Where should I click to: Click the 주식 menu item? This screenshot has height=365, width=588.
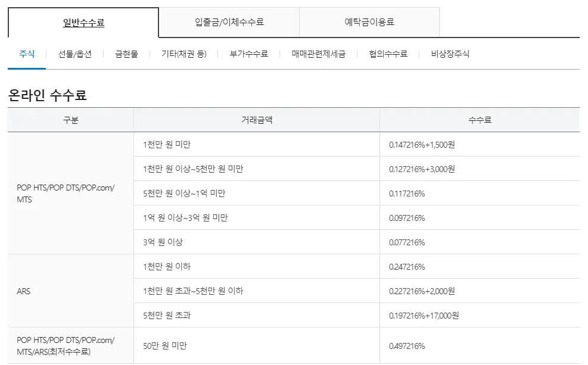24,54
